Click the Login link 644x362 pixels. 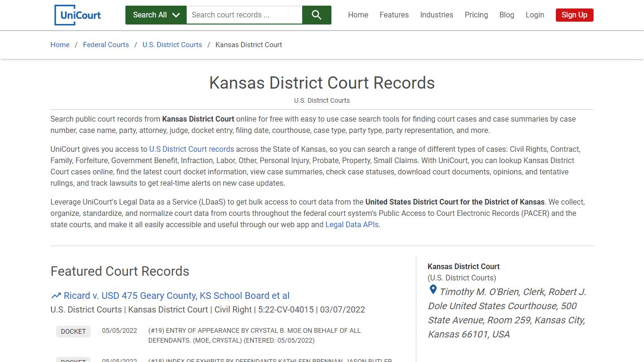pos(535,15)
